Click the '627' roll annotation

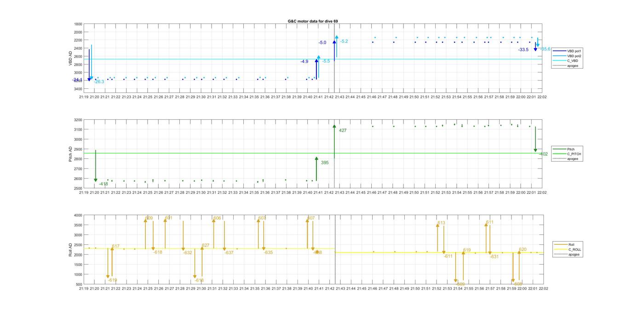point(205,245)
